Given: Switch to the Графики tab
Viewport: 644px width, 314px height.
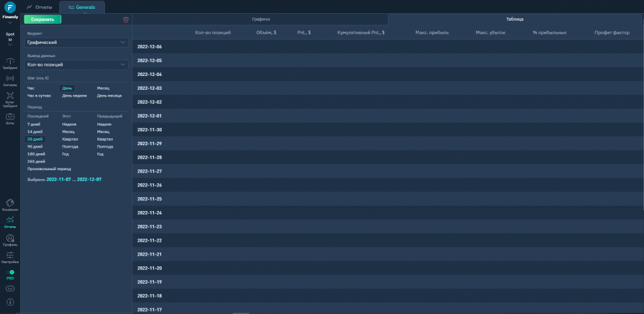Looking at the screenshot, I should (x=261, y=19).
